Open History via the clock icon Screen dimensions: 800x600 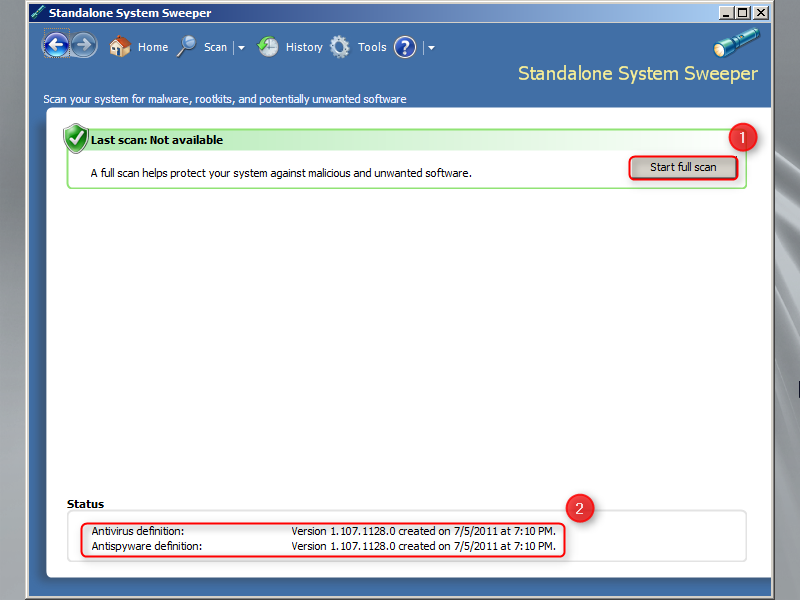(268, 46)
